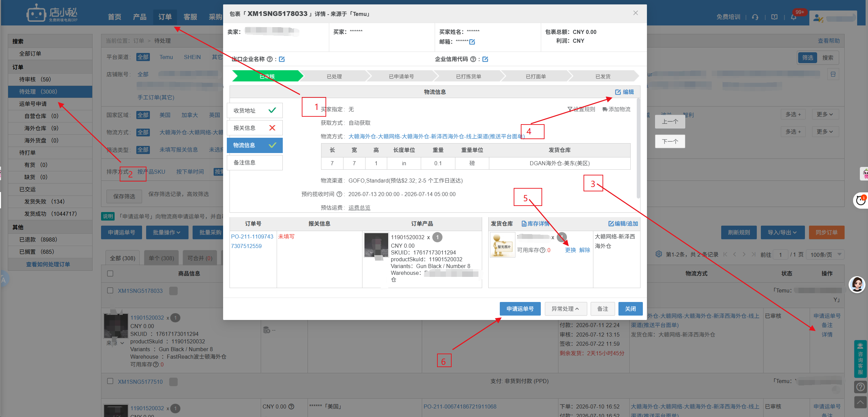Screen dimensions: 868x417
Task: Show help for 预约揽收时间
Action: pyautogui.click(x=339, y=194)
